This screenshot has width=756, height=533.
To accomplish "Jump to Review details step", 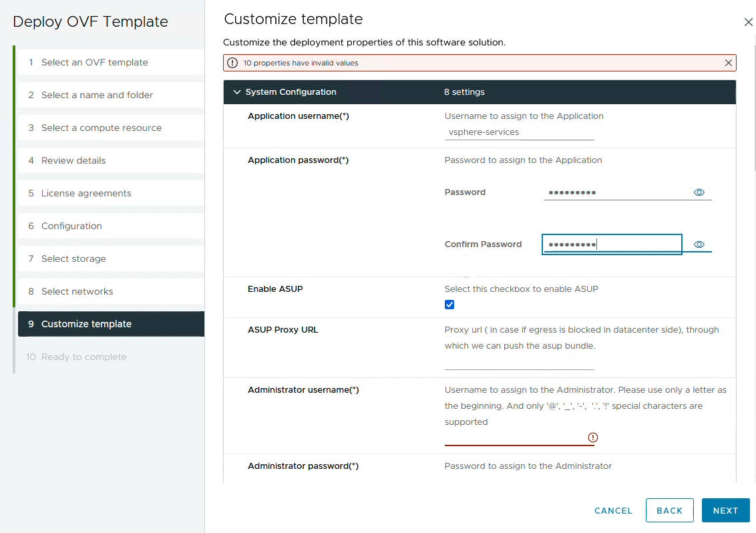I will 73,160.
